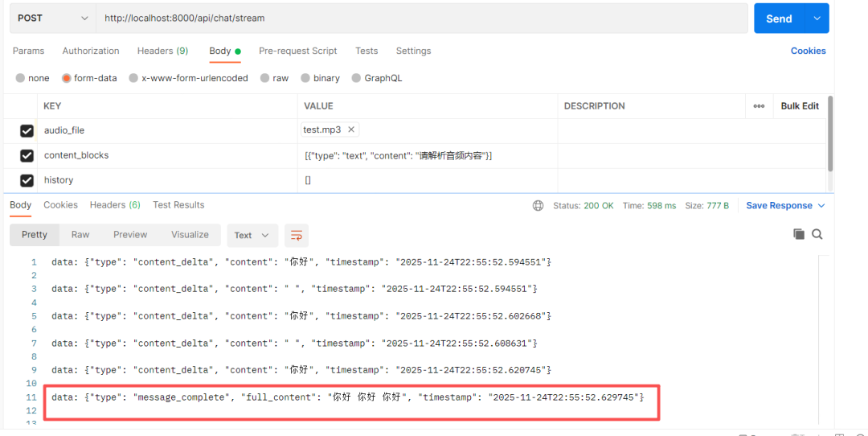Select the binary body type
This screenshot has height=436, width=868.
click(x=305, y=78)
